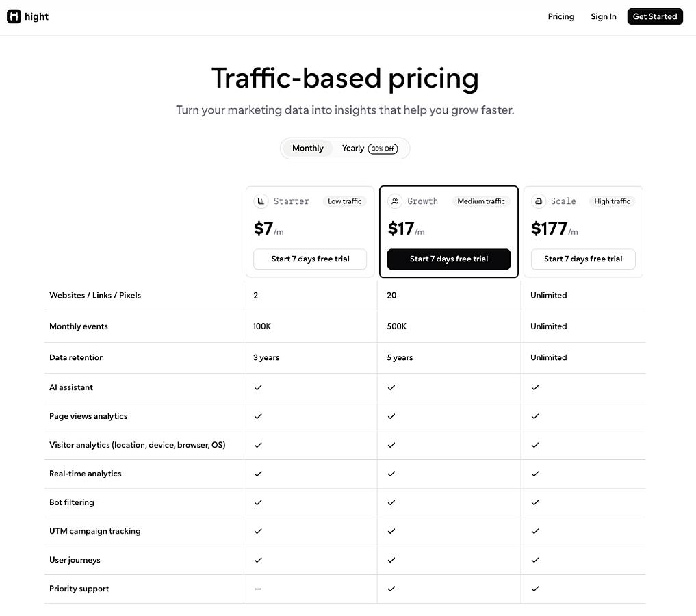Click the Starter AI assistant checkmark

pyautogui.click(x=258, y=387)
